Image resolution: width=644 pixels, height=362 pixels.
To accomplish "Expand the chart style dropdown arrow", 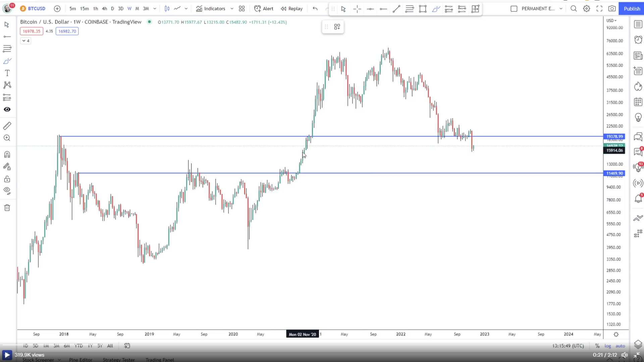I will pos(186,9).
